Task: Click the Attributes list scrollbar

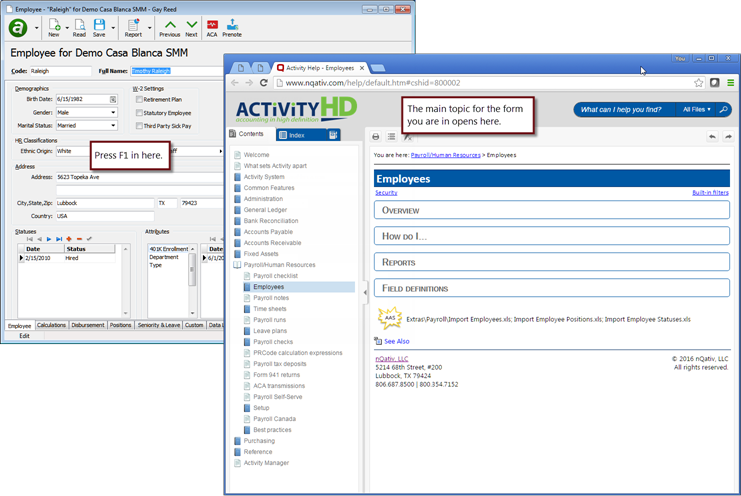Action: [x=192, y=281]
